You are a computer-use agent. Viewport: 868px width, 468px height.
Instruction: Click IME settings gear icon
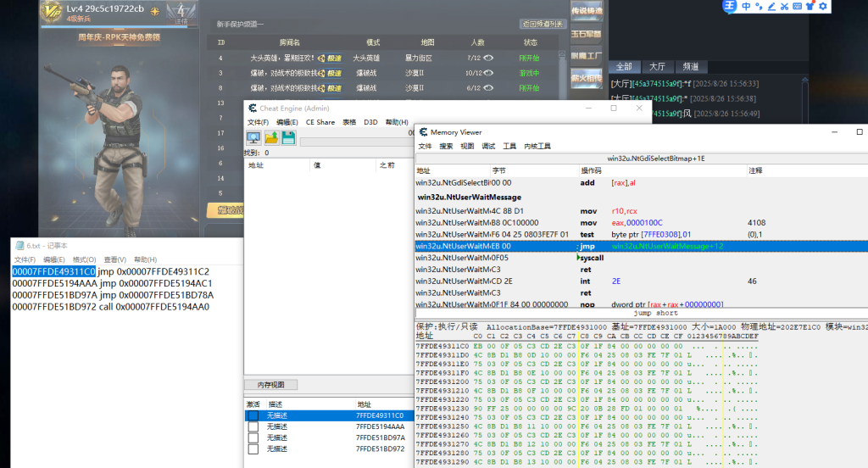coord(822,6)
